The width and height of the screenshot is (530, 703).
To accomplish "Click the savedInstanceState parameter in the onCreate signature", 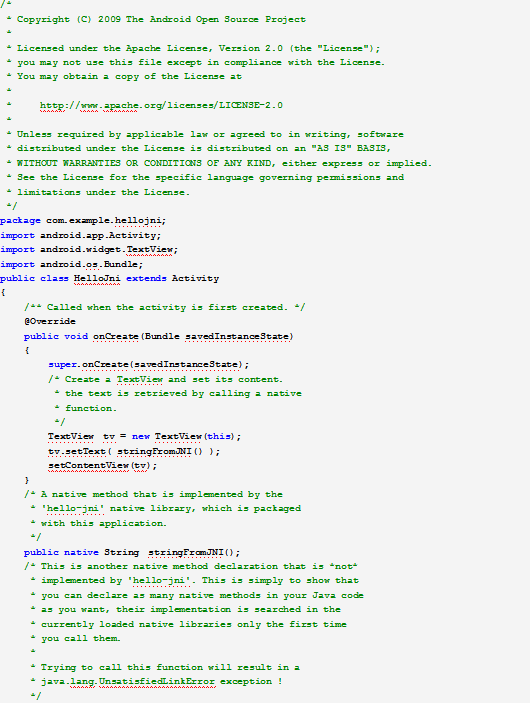I will pos(237,336).
